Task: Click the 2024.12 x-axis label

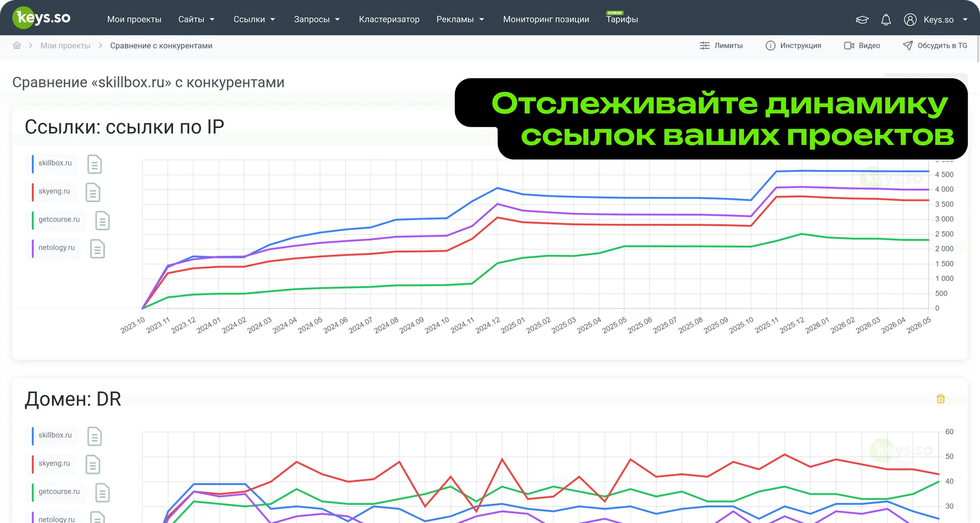Action: 488,325
